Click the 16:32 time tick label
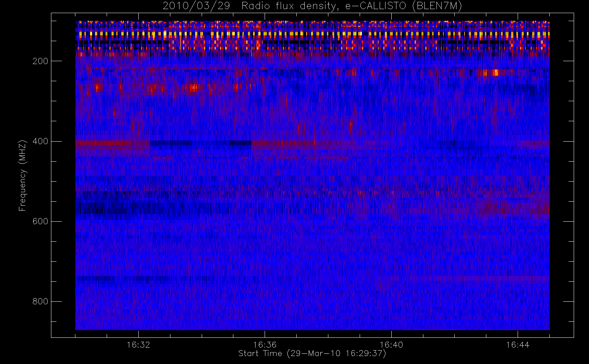 (x=138, y=345)
